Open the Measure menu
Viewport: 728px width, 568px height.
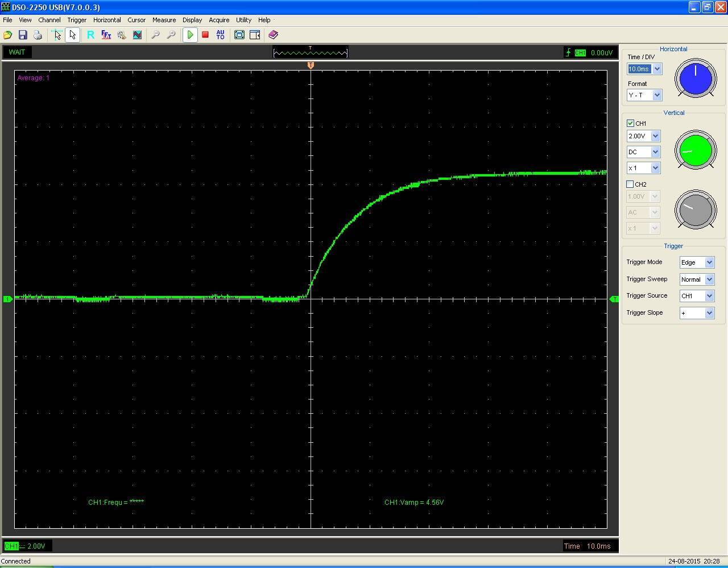(x=164, y=20)
